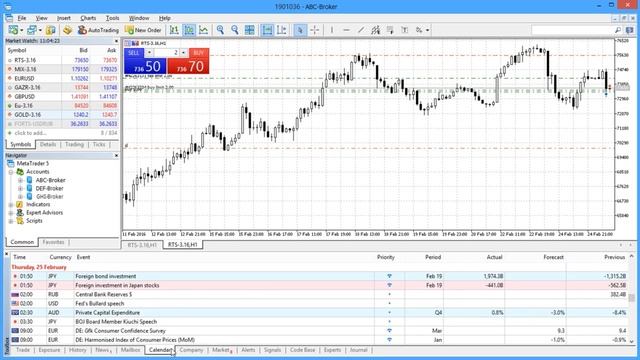Pick the Fibonacci Retracement tool

[390, 30]
